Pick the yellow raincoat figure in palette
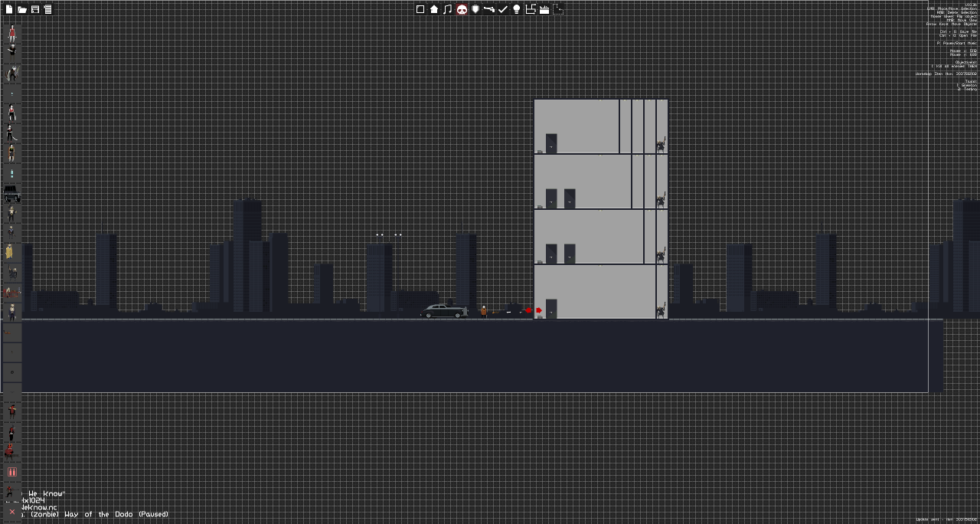Image resolution: width=980 pixels, height=524 pixels. click(x=9, y=251)
